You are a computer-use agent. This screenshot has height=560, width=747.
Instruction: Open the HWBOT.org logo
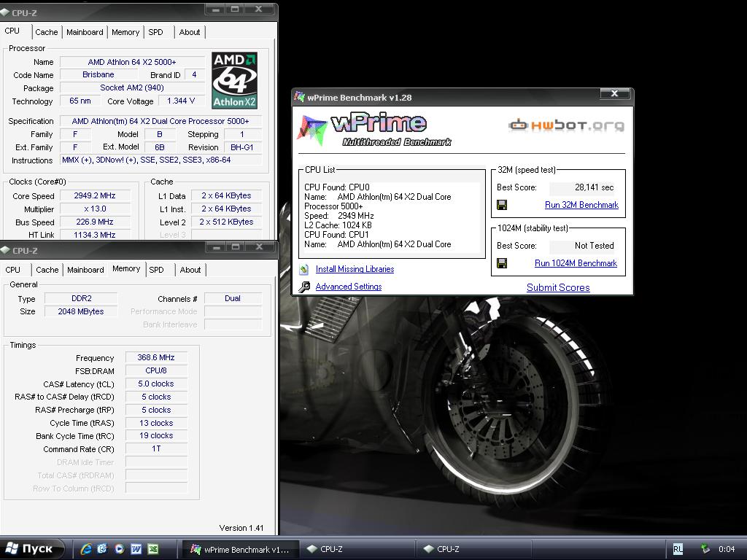[x=566, y=125]
